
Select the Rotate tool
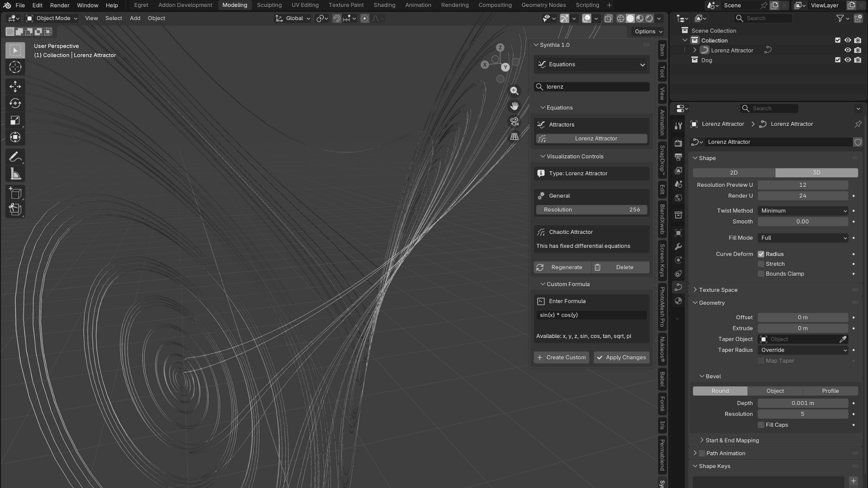15,103
